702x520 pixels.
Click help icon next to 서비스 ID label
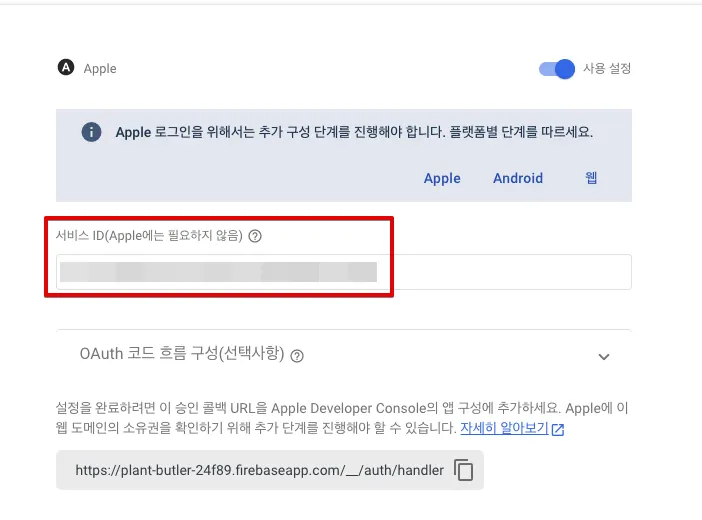click(x=255, y=236)
